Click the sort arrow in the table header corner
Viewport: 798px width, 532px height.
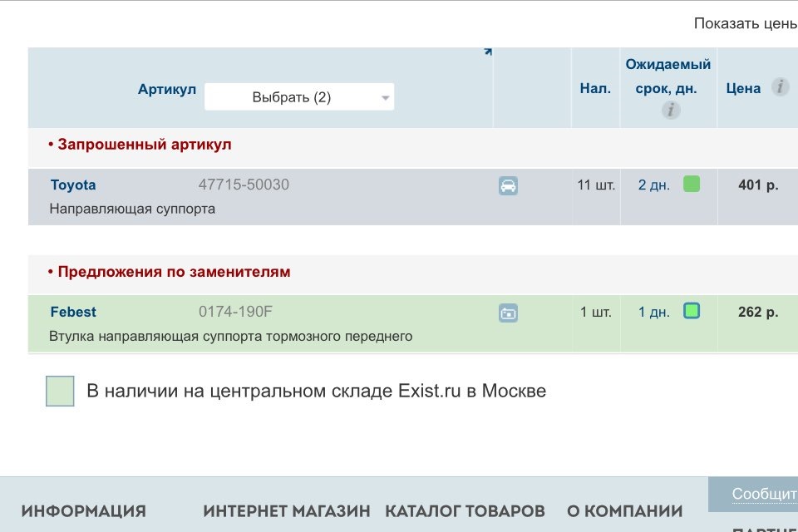(489, 52)
